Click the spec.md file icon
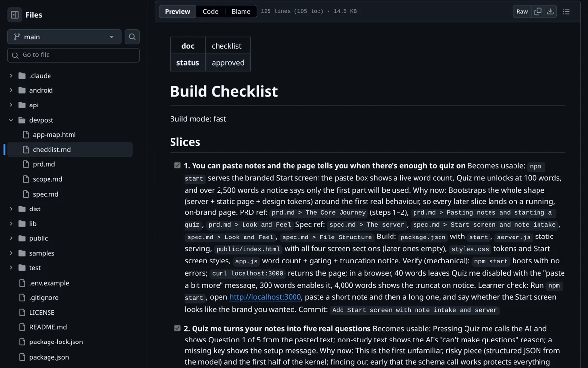Image resolution: width=588 pixels, height=368 pixels. [x=26, y=194]
